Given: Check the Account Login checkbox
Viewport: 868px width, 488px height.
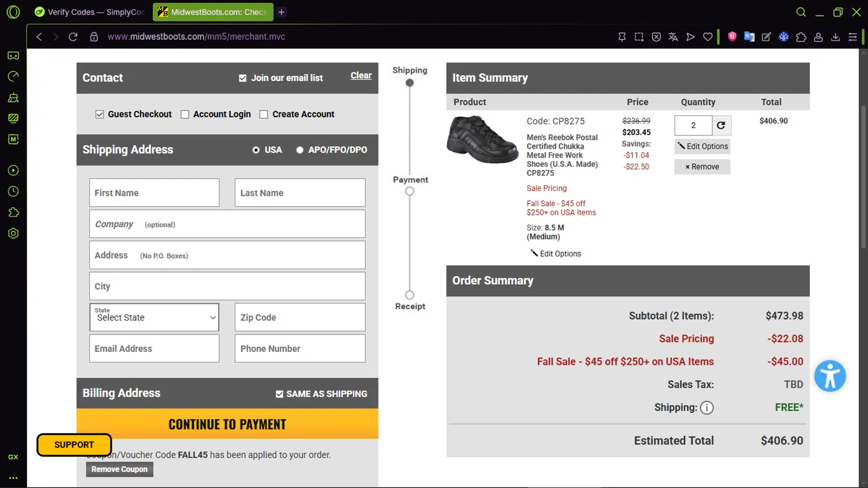Looking at the screenshot, I should point(185,115).
